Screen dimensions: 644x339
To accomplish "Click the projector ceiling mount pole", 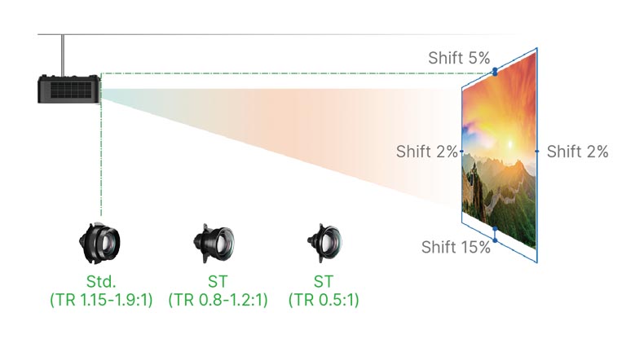I will 63,55.
